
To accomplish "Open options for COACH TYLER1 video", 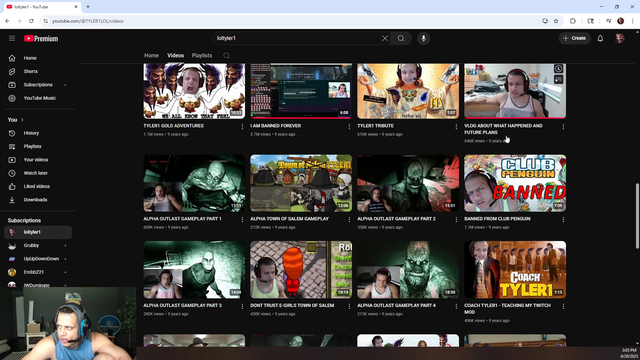I will pos(563,306).
